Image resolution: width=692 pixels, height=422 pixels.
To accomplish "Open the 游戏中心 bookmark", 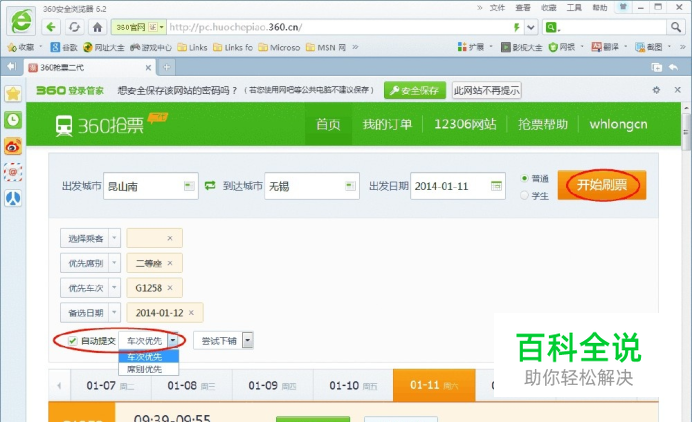I will tap(151, 47).
